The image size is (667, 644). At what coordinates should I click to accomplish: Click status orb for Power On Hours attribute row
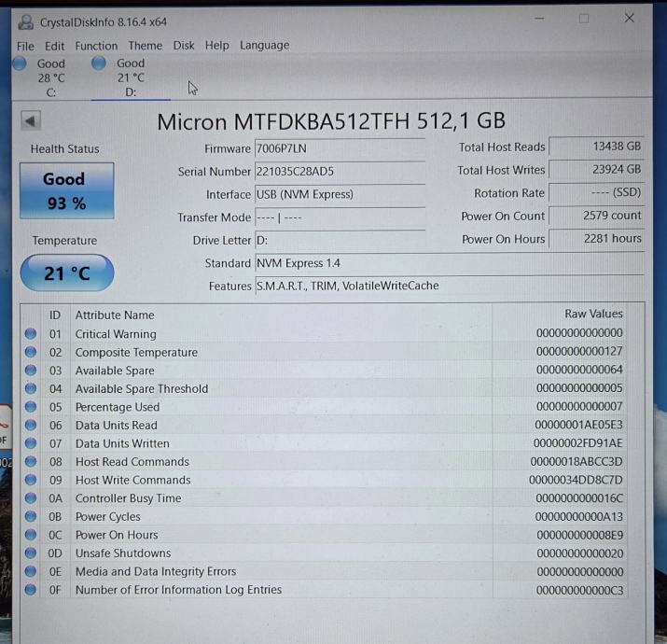tap(30, 535)
